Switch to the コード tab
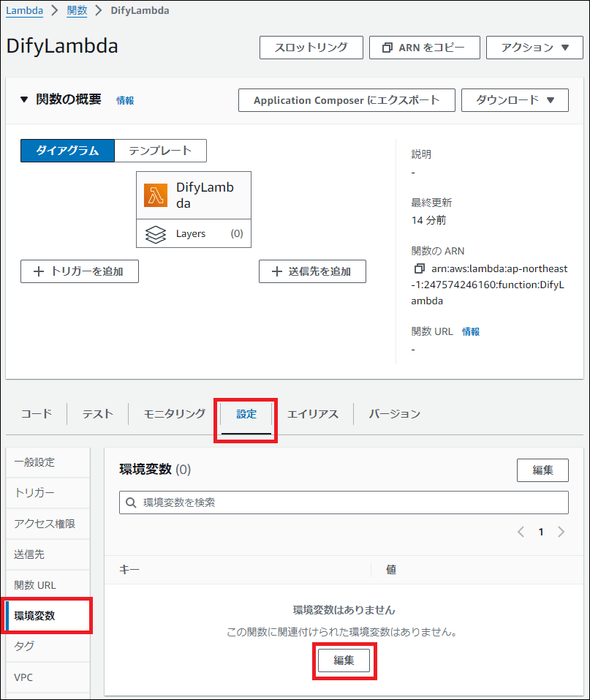590x700 pixels. pyautogui.click(x=36, y=413)
